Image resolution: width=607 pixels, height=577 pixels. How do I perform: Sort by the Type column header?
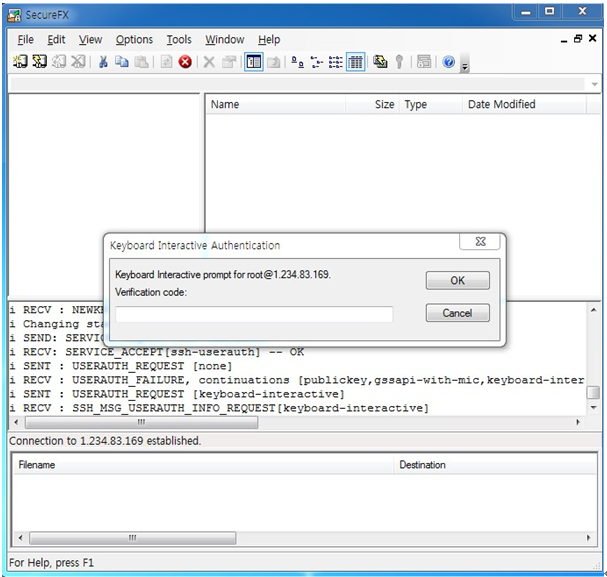431,104
